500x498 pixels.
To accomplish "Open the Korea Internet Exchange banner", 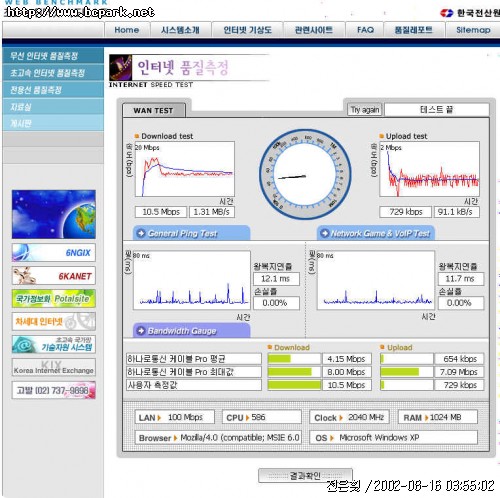I will pos(54,367).
